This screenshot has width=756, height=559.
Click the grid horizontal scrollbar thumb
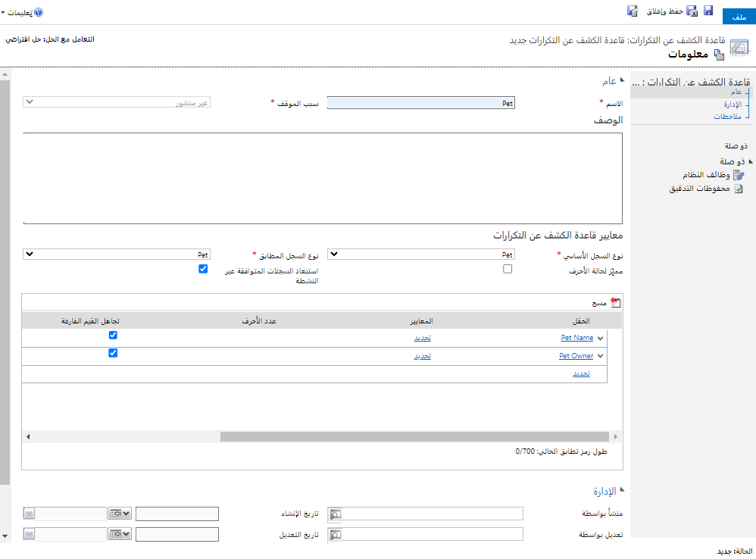pyautogui.click(x=416, y=436)
